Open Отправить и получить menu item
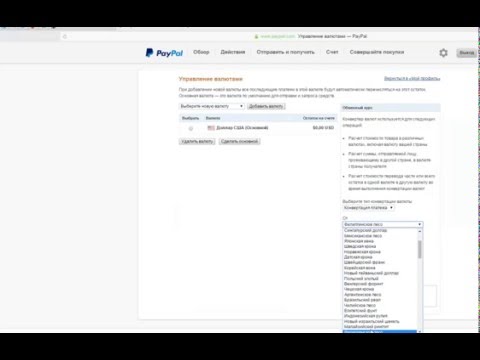Screen dimensions: 480x360 (x=285, y=52)
